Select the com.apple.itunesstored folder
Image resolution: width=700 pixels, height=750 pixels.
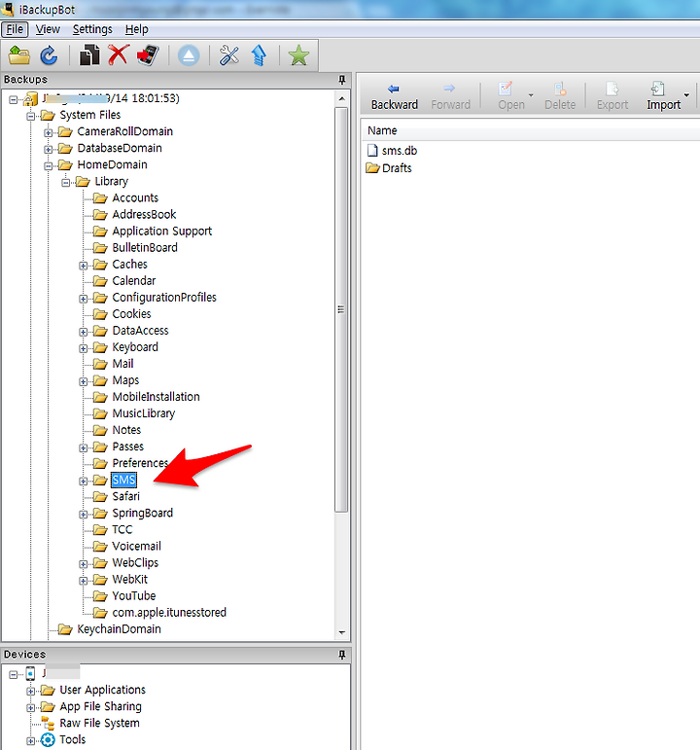[169, 612]
